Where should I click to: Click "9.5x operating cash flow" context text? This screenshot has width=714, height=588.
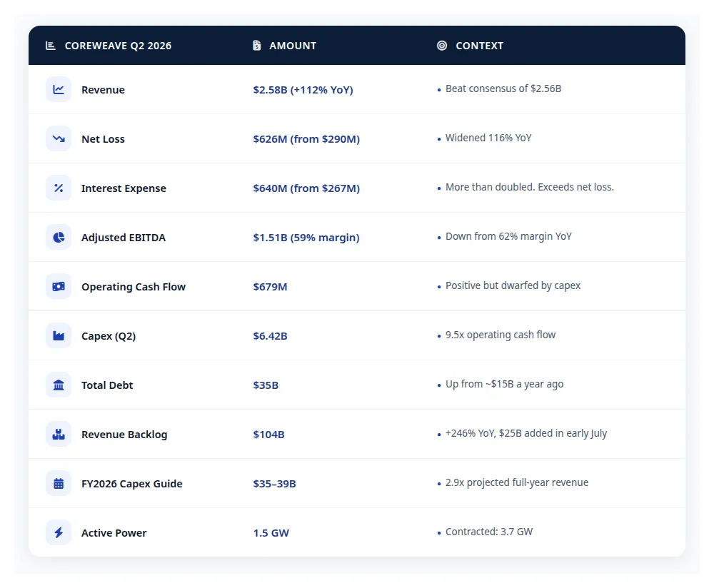(501, 335)
